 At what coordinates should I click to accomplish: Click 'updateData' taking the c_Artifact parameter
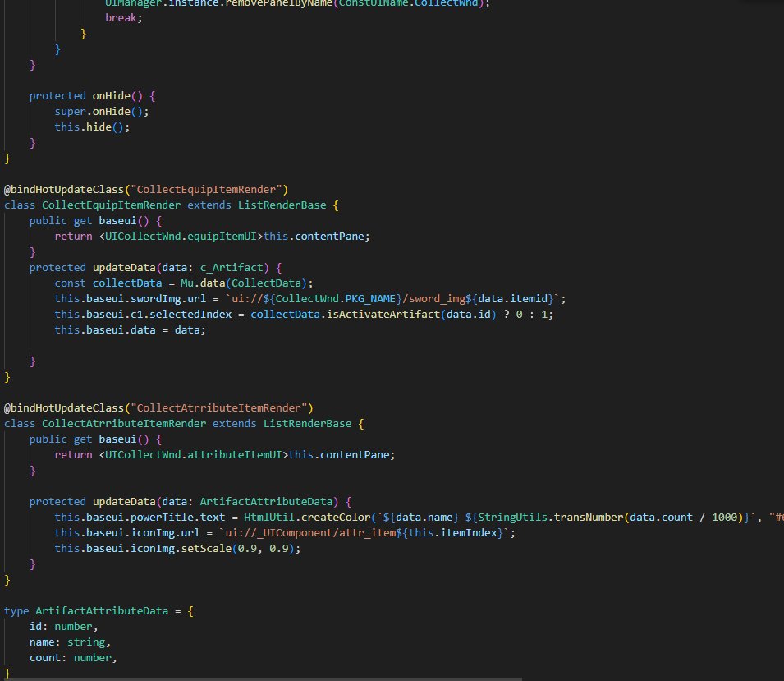[124, 267]
